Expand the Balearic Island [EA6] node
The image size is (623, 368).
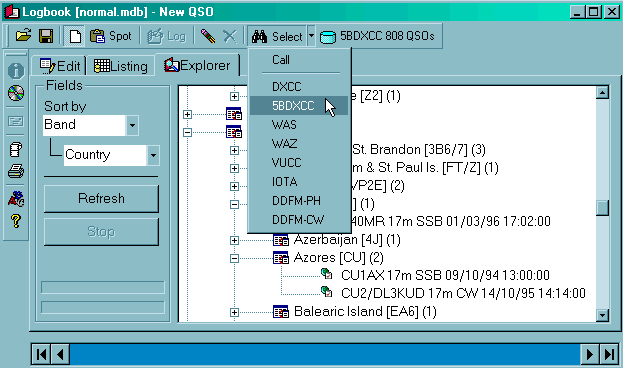(x=234, y=312)
